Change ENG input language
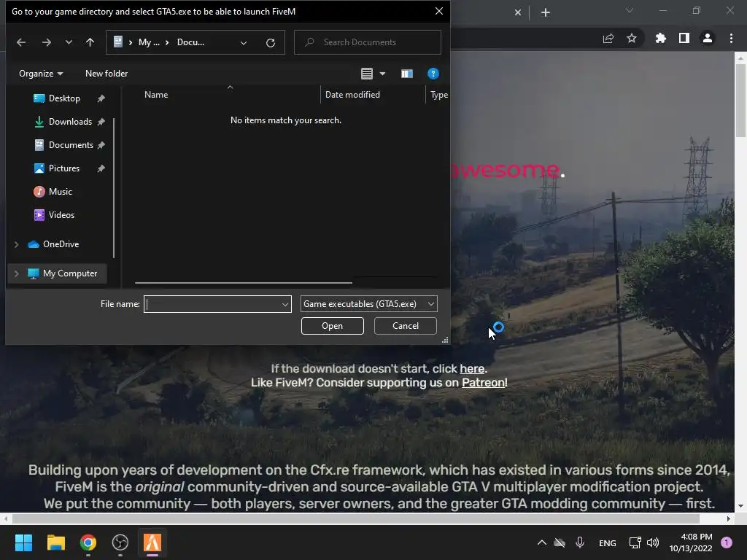Screen dimensions: 747x560 coord(608,543)
